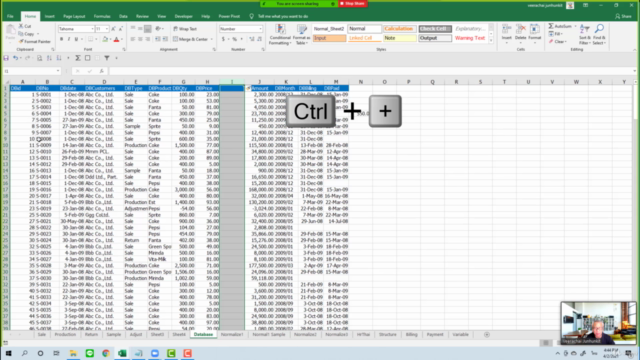Viewport: 640px width, 360px height.
Task: Click the Share button
Action: (x=623, y=16)
